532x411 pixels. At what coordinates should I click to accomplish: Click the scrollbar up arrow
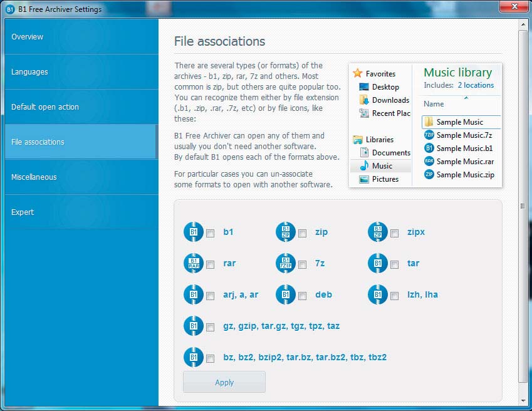(523, 24)
